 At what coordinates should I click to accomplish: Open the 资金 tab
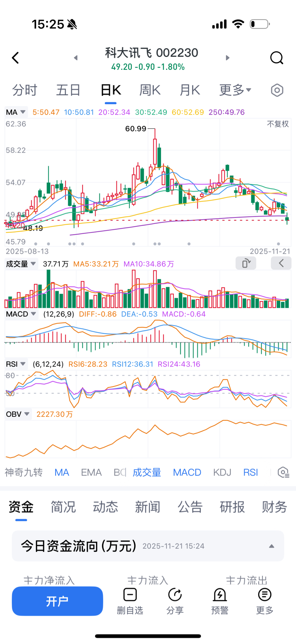tap(21, 507)
